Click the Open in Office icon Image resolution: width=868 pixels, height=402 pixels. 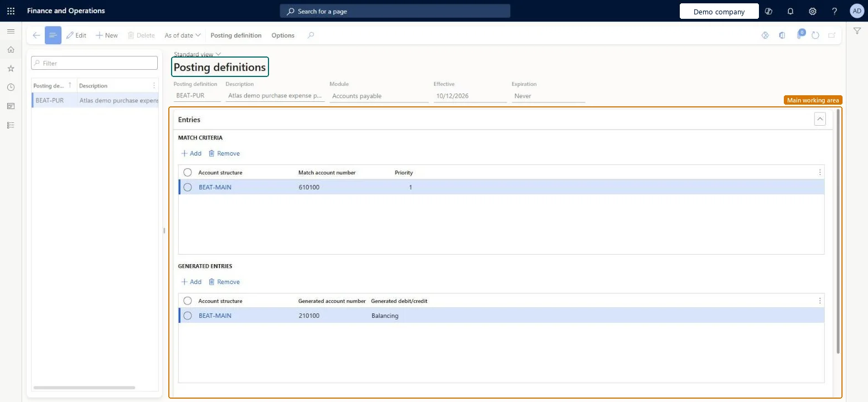point(782,35)
